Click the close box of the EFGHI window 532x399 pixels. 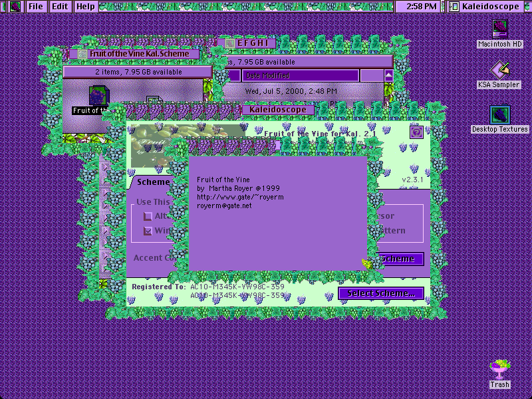(229, 43)
